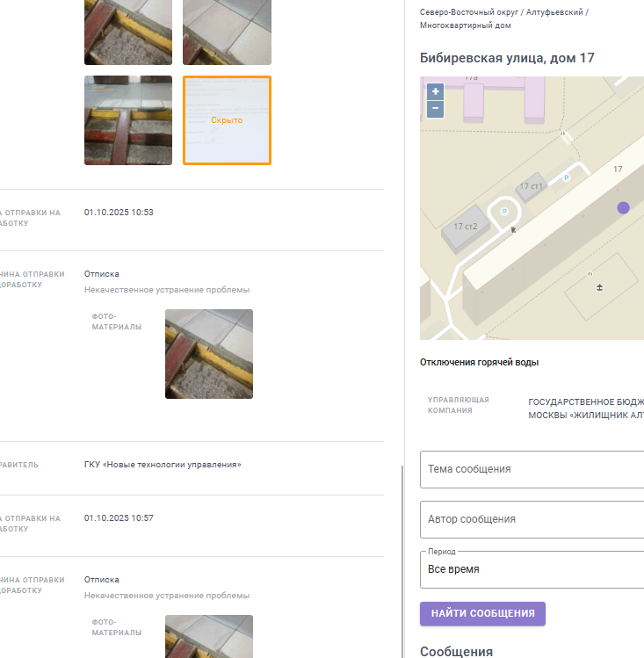
Task: Click the Северо-Восточный округ breadcrumb
Action: coord(469,12)
